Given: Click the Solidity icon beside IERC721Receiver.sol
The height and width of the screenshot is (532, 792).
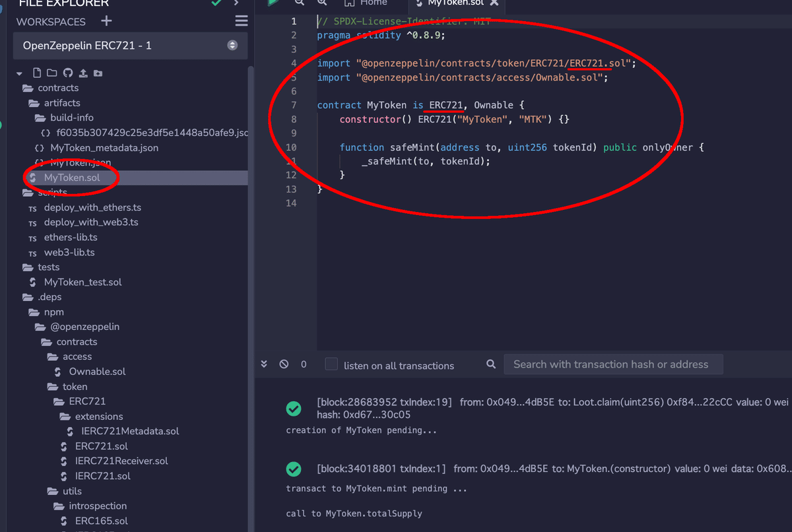Looking at the screenshot, I should click(x=64, y=461).
